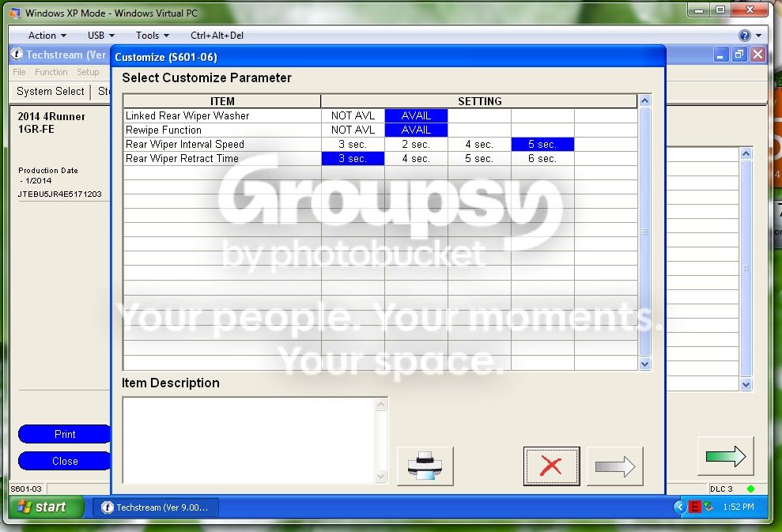
Task: Expand hidden tray icons chevron
Action: [x=679, y=507]
